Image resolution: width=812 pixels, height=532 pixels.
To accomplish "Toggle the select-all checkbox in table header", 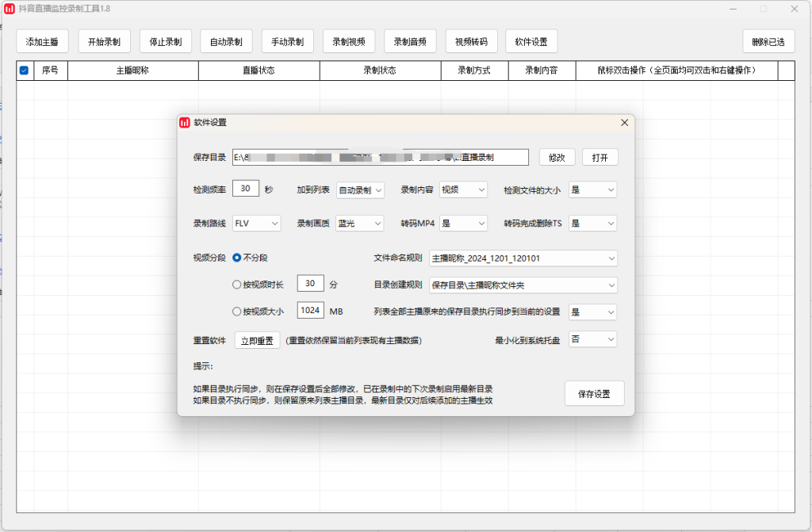I will point(25,71).
